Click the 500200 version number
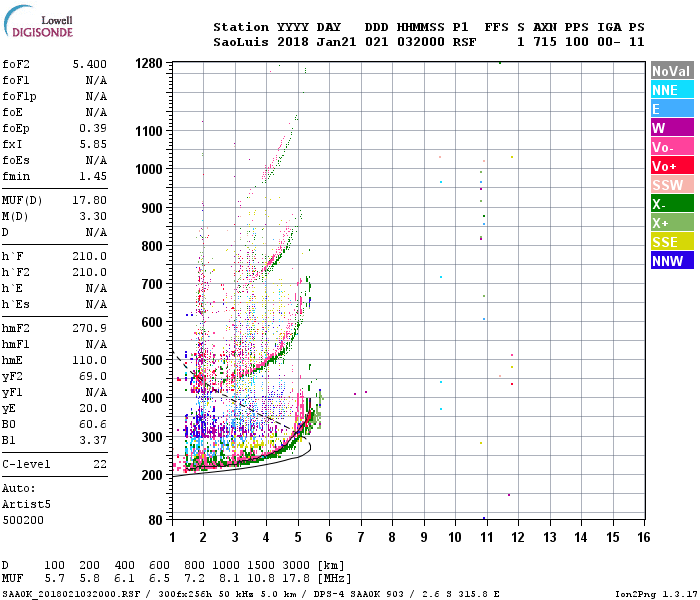700x600 pixels. coord(23,521)
